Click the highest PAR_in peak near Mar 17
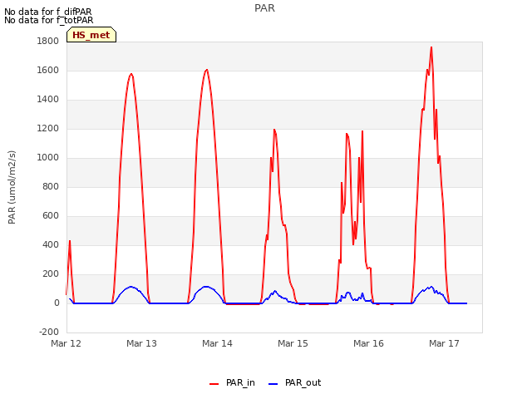532x399 pixels. click(x=431, y=47)
